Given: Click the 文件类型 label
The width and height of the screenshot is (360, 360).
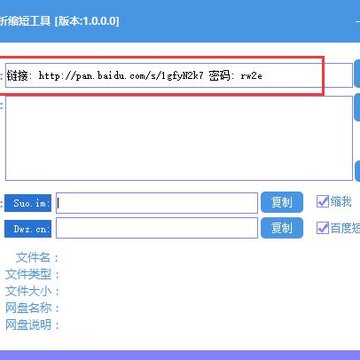Looking at the screenshot, I should tap(28, 274).
